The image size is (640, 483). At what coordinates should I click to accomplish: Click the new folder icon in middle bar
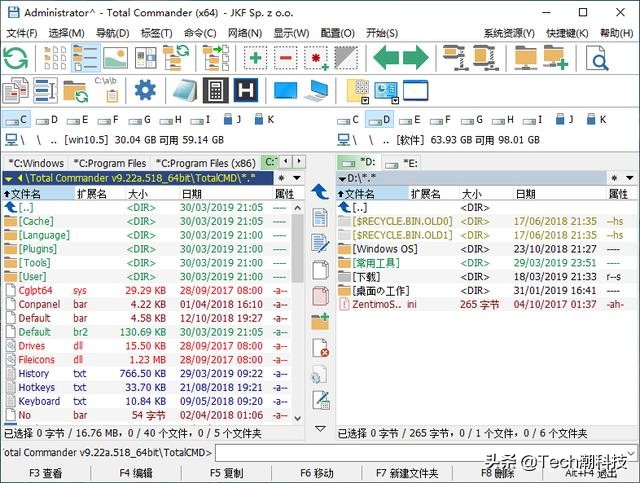[x=320, y=321]
